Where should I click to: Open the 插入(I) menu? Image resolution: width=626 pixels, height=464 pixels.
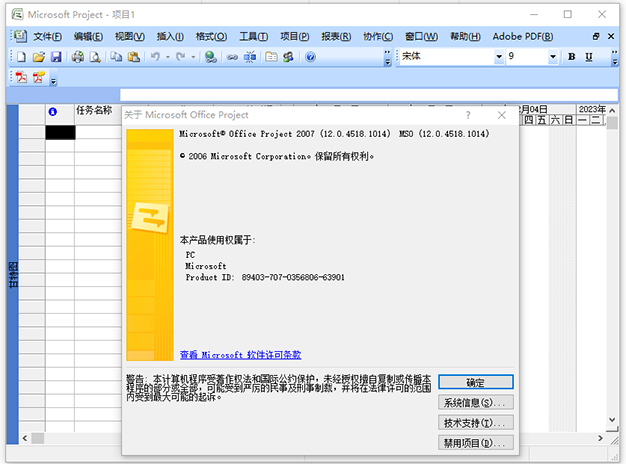point(170,37)
